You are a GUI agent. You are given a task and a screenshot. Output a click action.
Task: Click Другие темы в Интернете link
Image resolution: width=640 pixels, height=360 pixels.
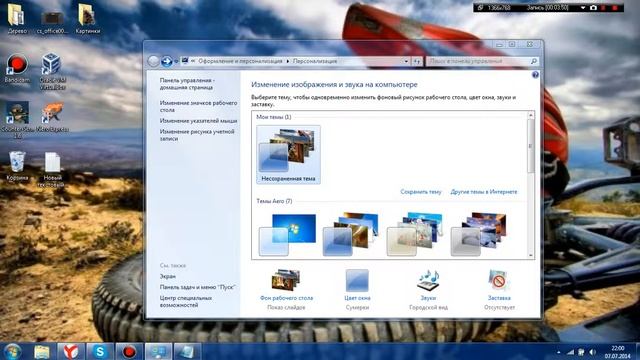tap(484, 191)
